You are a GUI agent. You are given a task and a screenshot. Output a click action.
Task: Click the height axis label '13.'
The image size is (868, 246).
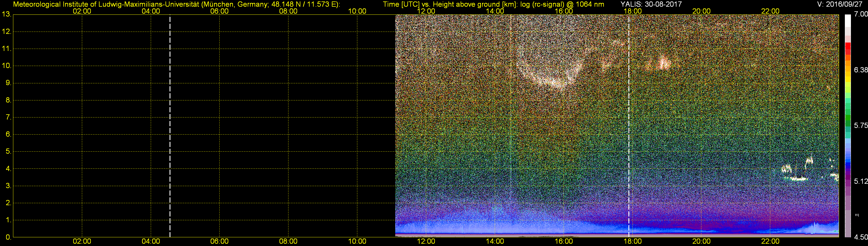tap(6, 14)
